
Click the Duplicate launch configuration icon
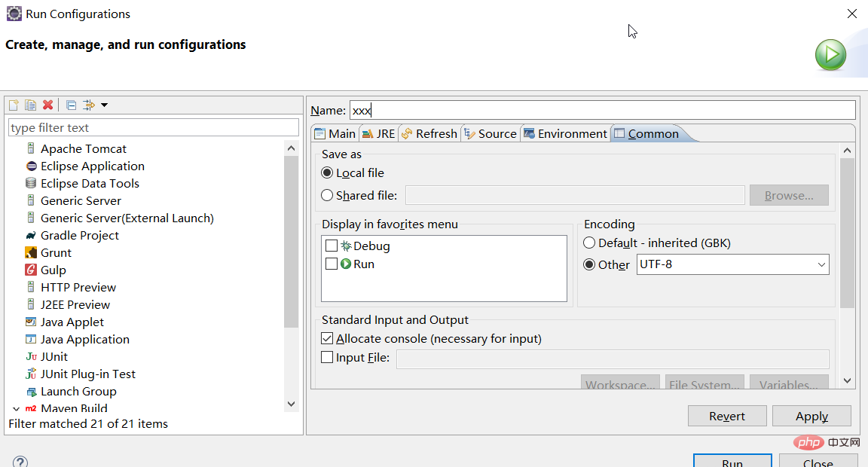coord(31,105)
